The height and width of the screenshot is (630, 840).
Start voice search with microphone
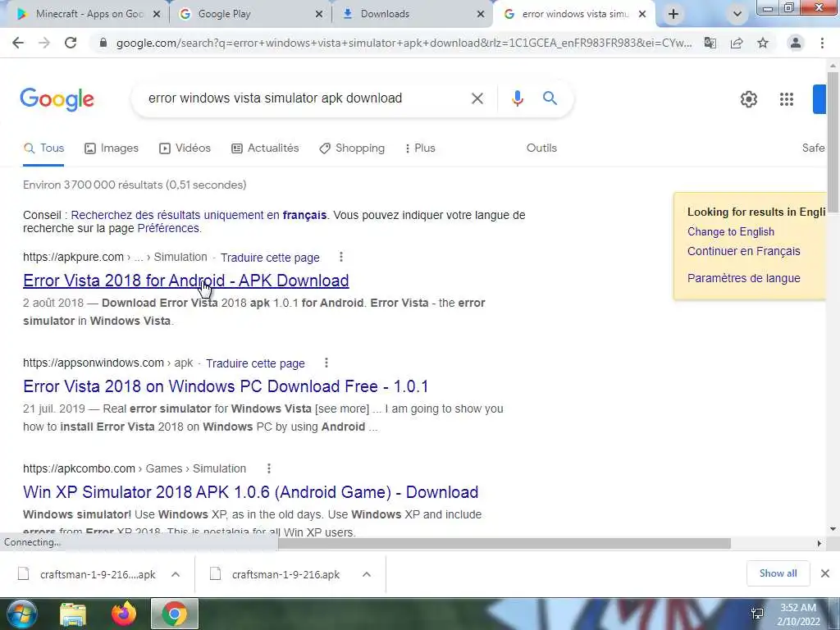coord(517,98)
